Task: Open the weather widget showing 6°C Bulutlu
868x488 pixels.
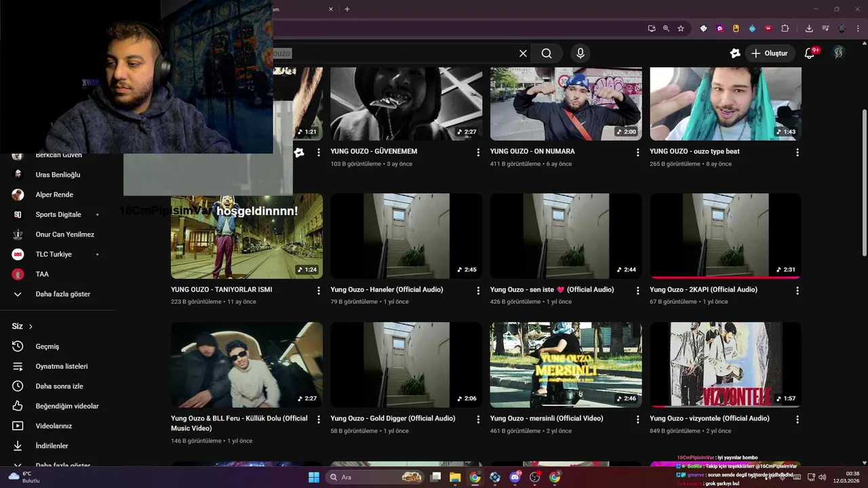Action: pos(24,477)
